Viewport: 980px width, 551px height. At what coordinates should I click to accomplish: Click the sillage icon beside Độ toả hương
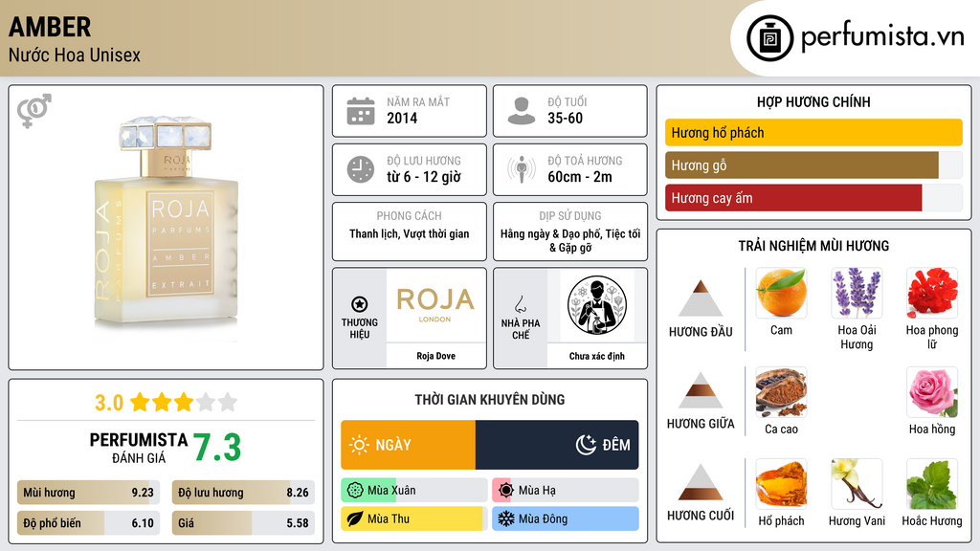[x=522, y=169]
